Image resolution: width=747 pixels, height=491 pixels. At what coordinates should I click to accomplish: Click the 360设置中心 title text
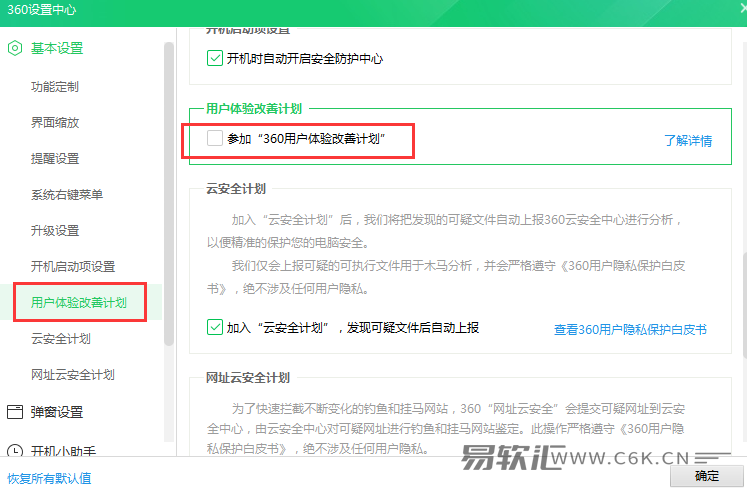click(x=41, y=10)
